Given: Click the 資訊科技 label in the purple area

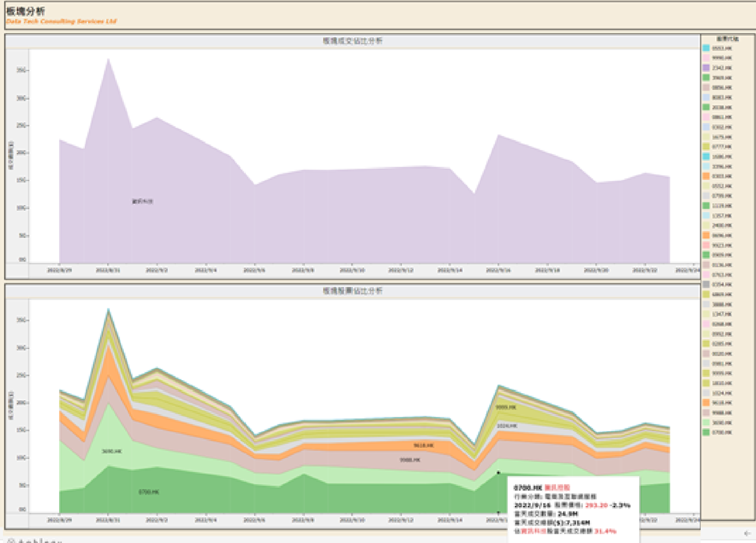Looking at the screenshot, I should coord(142,201).
